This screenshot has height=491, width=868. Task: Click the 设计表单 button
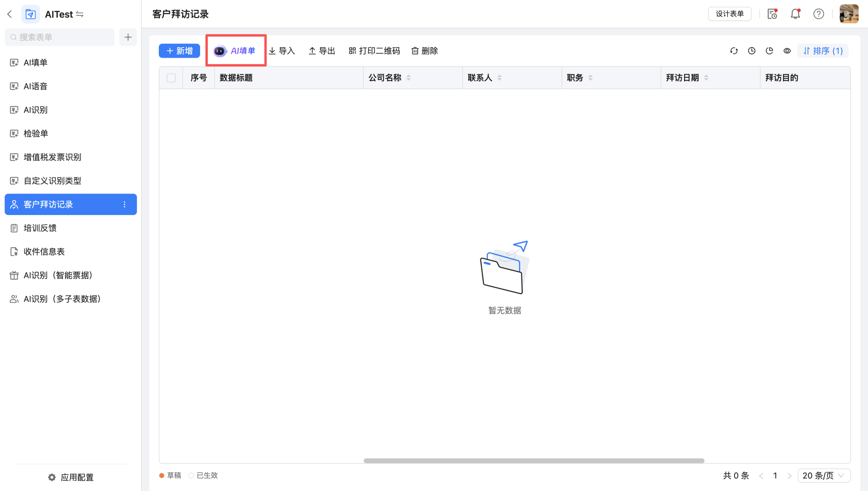point(729,14)
